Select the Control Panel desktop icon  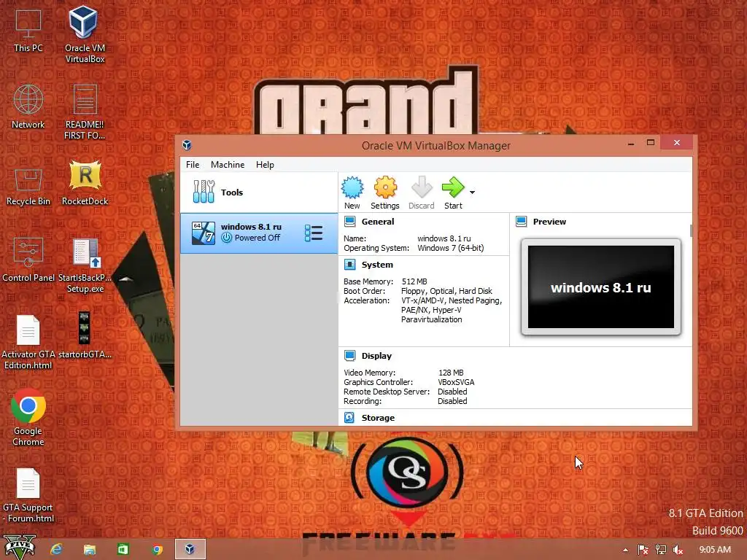(x=28, y=260)
